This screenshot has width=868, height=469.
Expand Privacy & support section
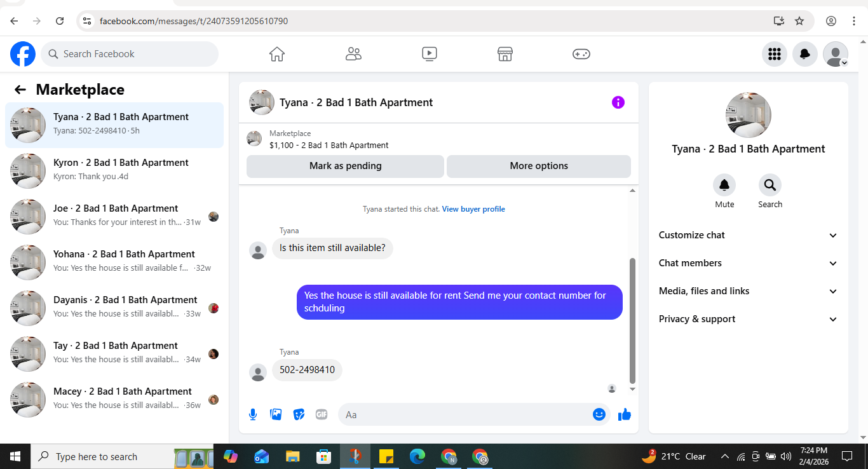click(x=749, y=319)
